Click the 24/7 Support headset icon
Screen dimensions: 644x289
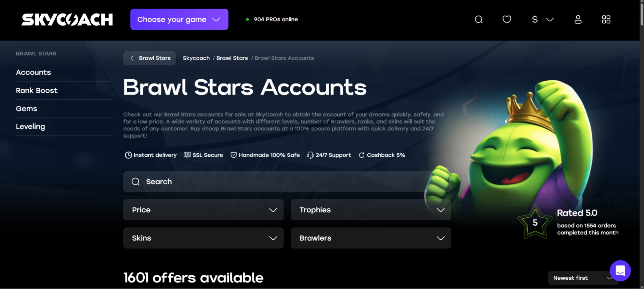(310, 155)
